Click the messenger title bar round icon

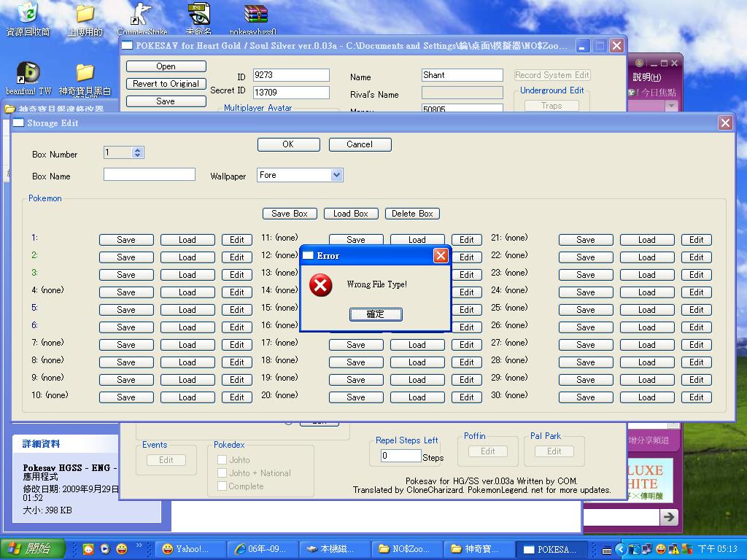639,63
